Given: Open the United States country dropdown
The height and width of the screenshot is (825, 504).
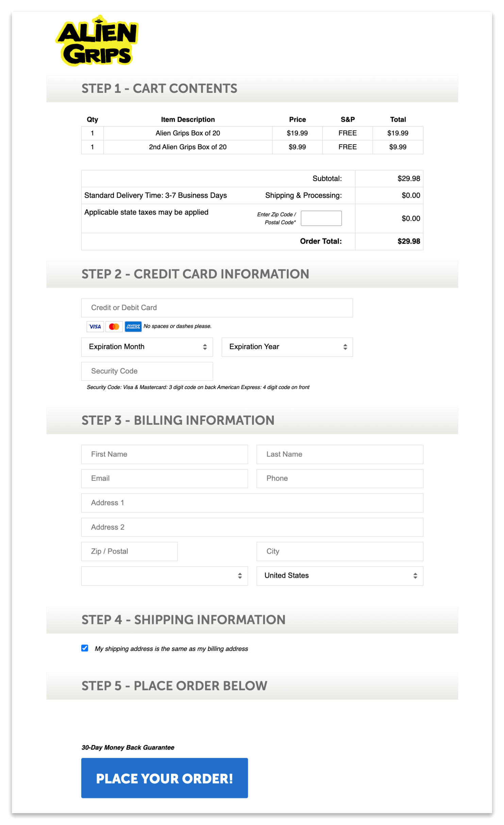Looking at the screenshot, I should (x=339, y=576).
